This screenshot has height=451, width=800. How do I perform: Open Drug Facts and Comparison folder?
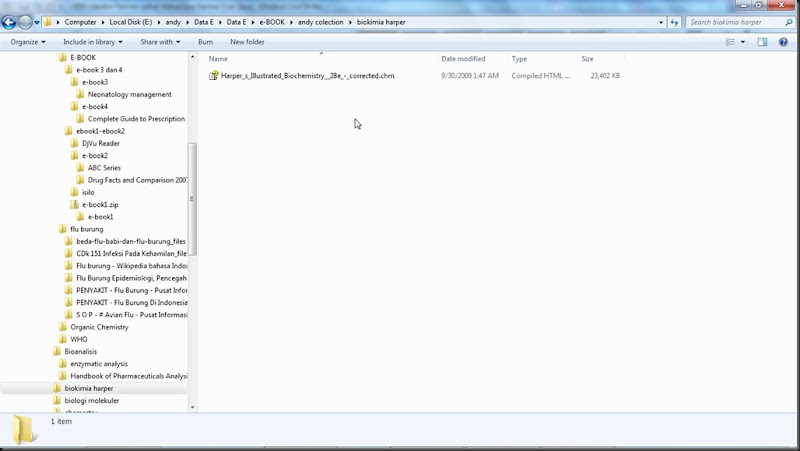[x=137, y=180]
